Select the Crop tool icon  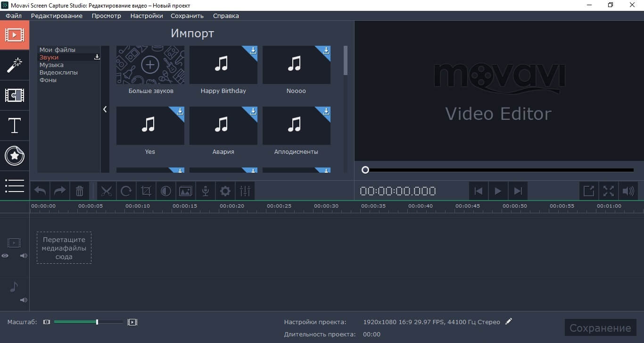coord(146,191)
